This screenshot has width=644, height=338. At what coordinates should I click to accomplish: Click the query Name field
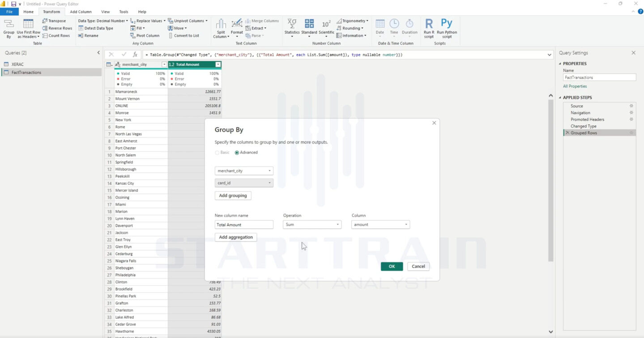(x=599, y=77)
